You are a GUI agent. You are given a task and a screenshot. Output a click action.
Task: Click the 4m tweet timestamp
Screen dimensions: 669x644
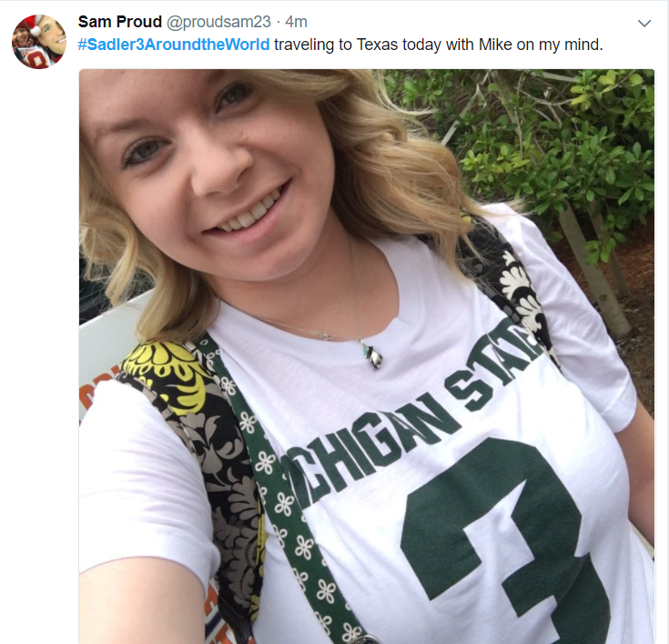[297, 22]
